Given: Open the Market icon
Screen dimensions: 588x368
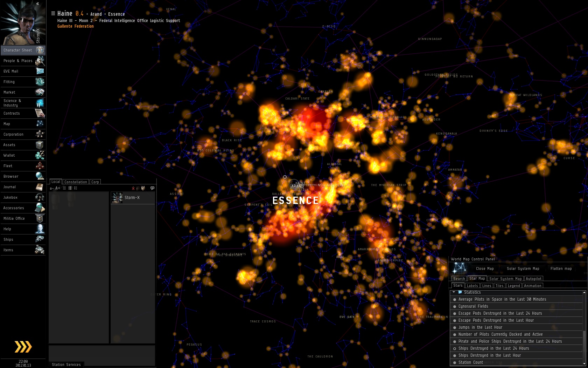Looking at the screenshot, I should pos(40,92).
